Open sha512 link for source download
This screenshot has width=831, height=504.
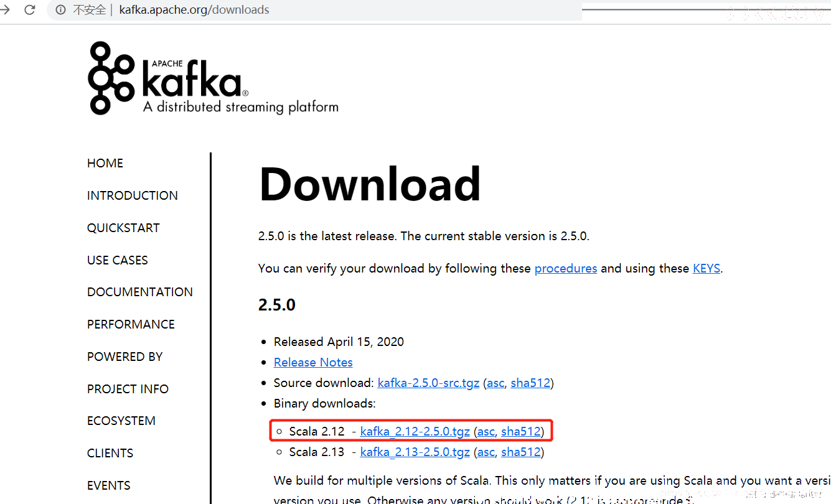click(530, 383)
